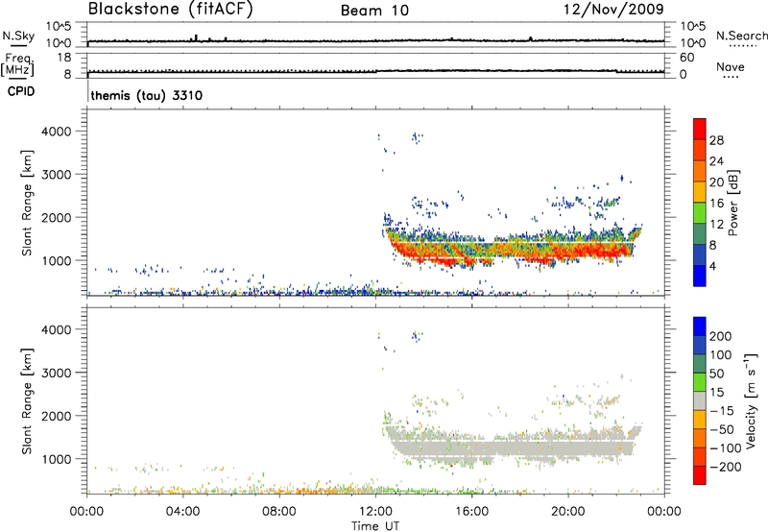Click the blue bottom of power colorbar

pyautogui.click(x=700, y=276)
